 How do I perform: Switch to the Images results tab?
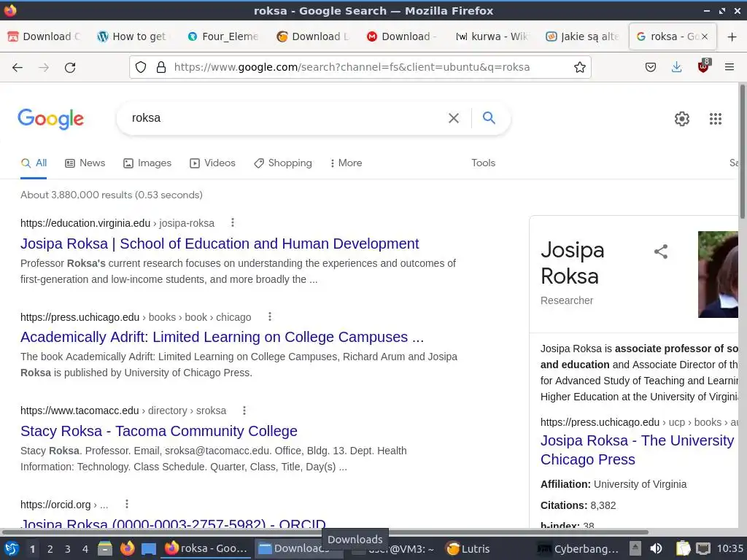(147, 163)
